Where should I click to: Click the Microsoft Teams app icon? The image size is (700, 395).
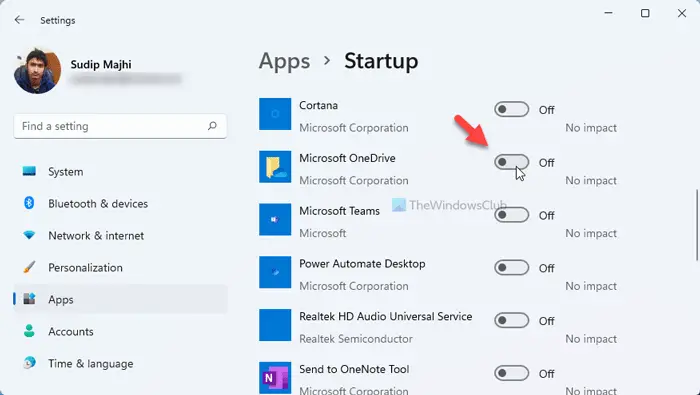click(275, 220)
